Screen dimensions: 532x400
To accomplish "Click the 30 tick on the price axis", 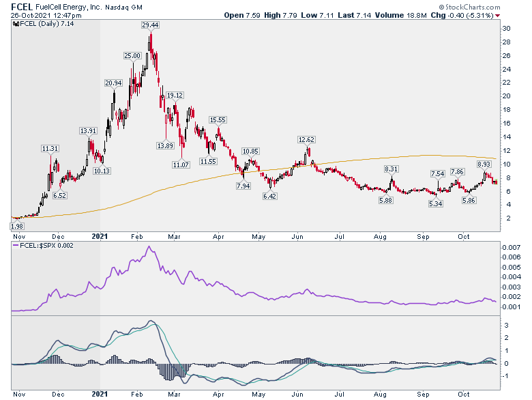I will [x=507, y=29].
